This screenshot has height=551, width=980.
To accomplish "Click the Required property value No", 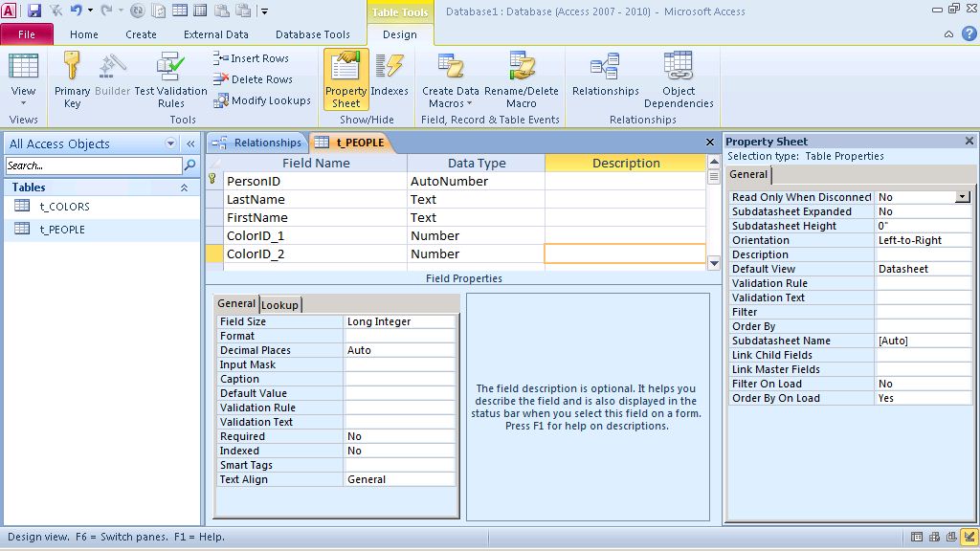I will (x=400, y=436).
